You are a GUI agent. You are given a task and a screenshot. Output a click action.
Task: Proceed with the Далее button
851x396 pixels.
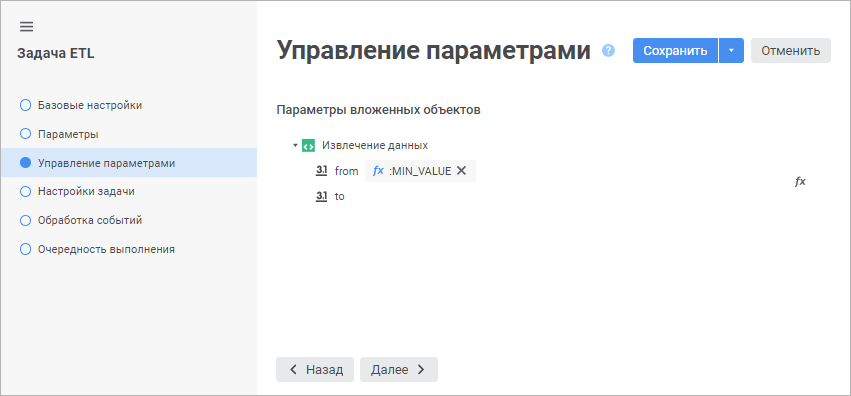pos(399,369)
